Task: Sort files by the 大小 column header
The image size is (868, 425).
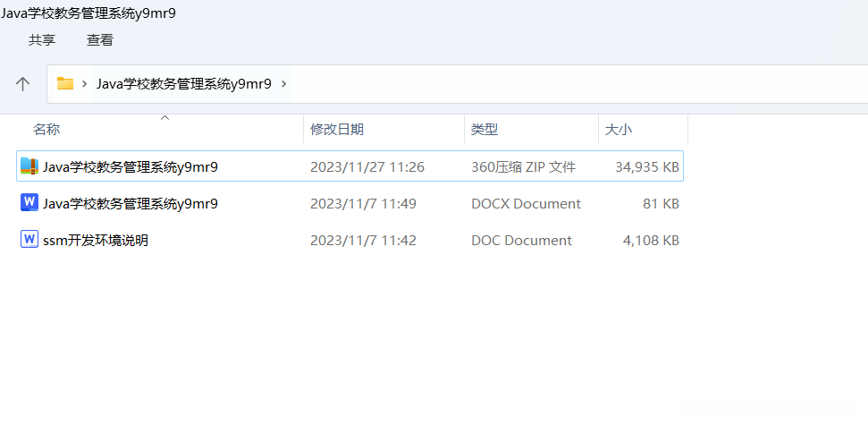Action: point(619,130)
